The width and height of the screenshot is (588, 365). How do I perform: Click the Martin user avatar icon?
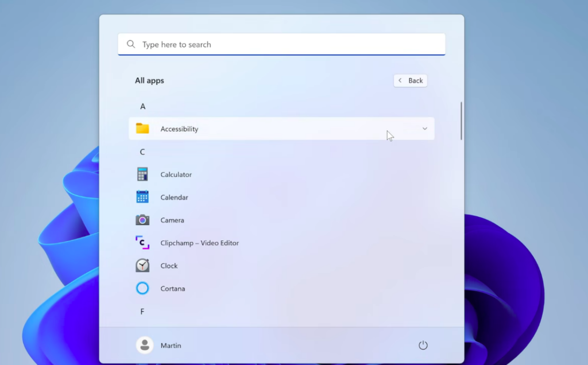click(145, 345)
